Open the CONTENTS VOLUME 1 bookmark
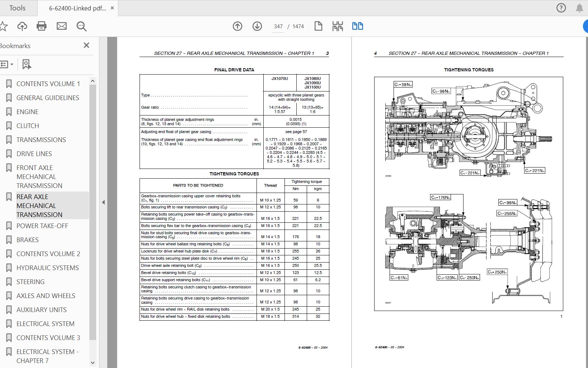 point(48,84)
